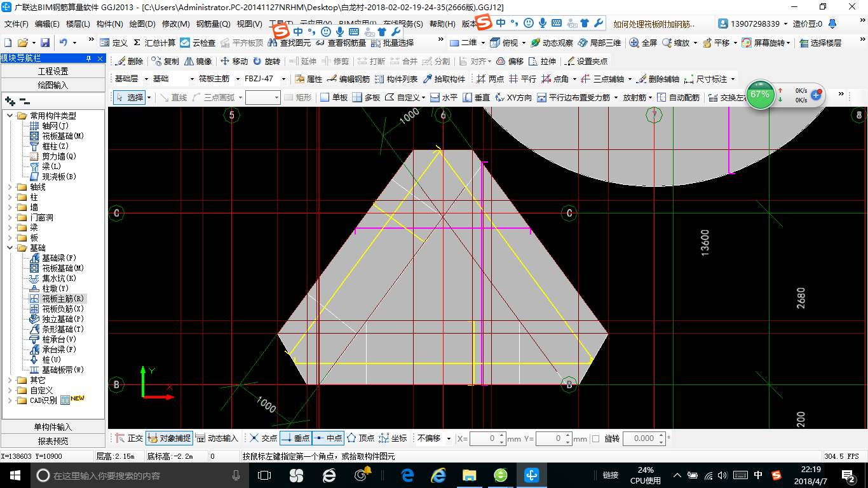The image size is (868, 488).
Task: Expand the 轴线 tree node
Action: point(10,187)
